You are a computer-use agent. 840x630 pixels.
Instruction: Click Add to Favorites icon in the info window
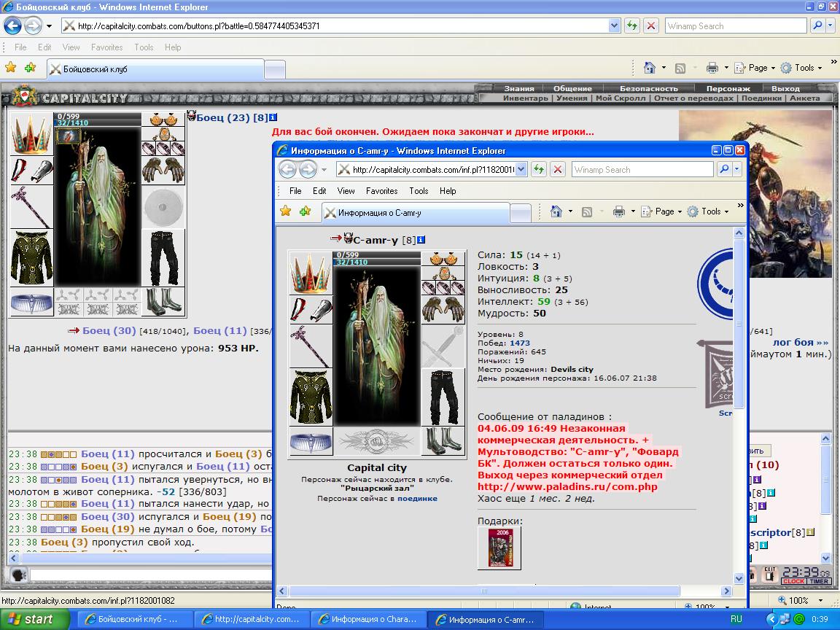[x=305, y=211]
